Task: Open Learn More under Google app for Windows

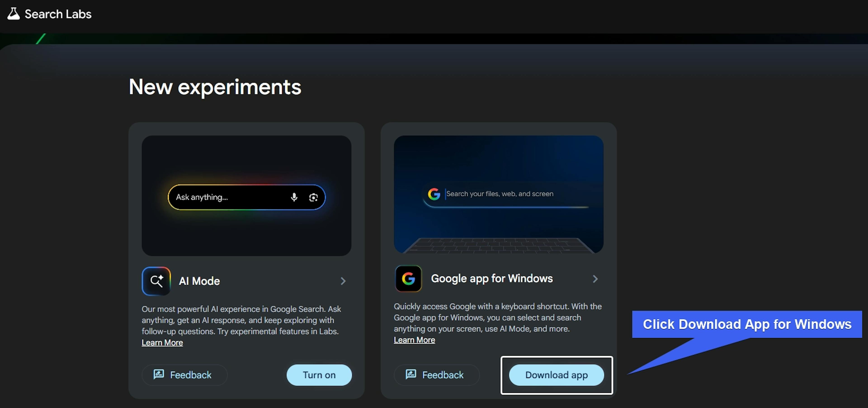Action: [x=414, y=340]
